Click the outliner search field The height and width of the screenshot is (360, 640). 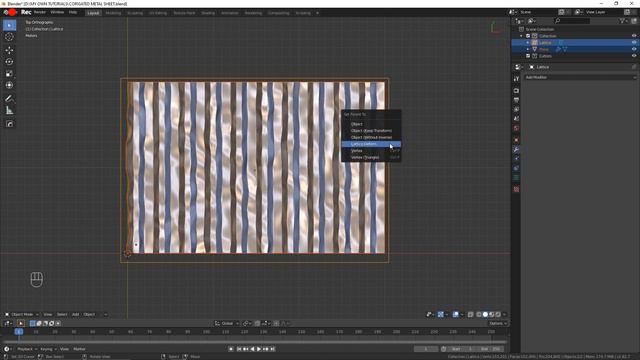[x=572, y=21]
